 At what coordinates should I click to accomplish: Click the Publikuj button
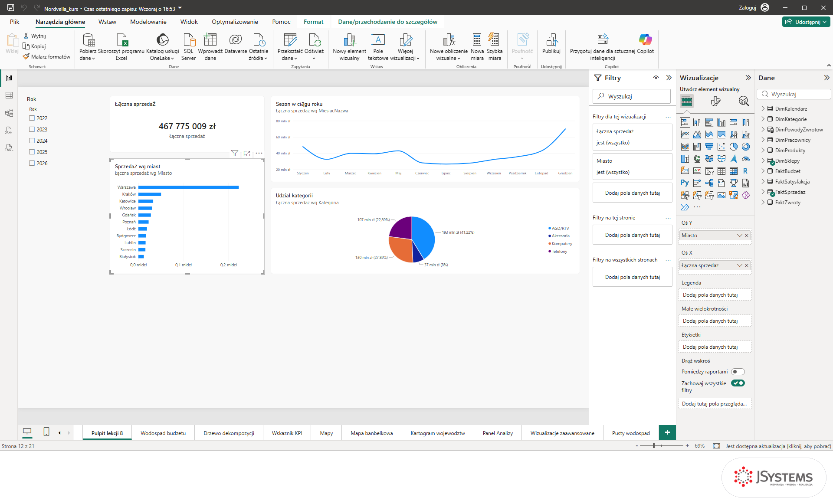click(x=551, y=43)
